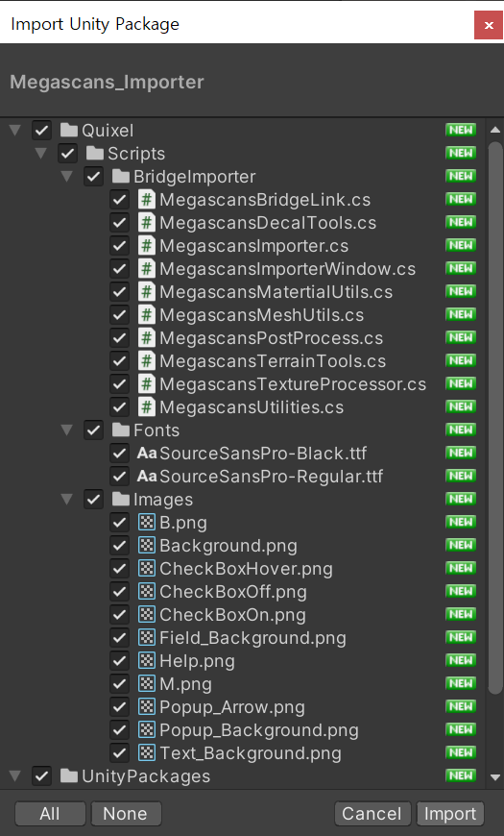Click the Scripts folder icon

(95, 154)
